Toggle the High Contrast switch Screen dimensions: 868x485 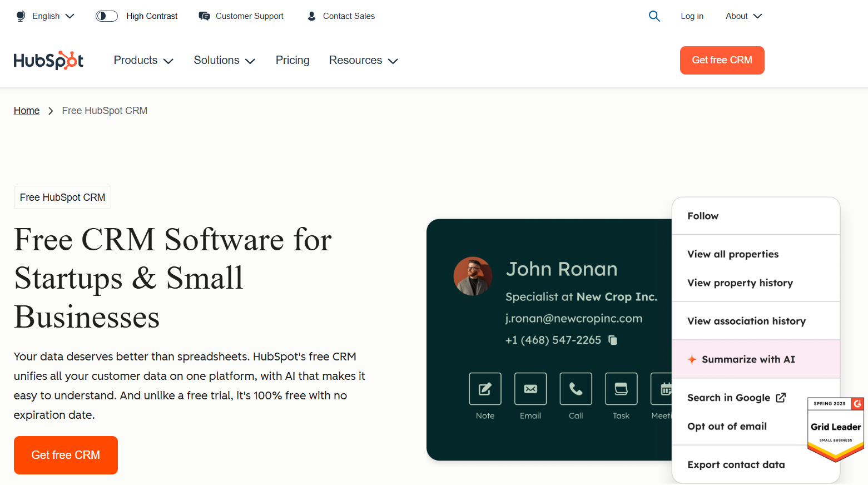106,16
